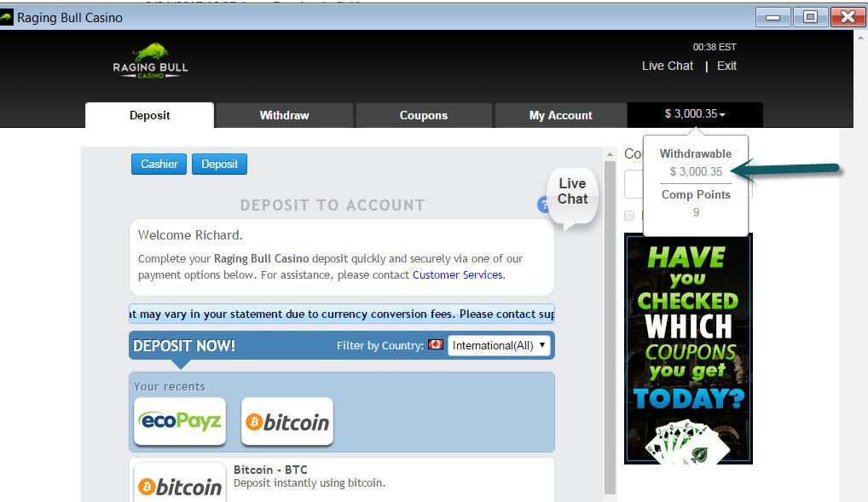Minimize the Raging Bull Casino window
This screenshot has height=502, width=868.
pyautogui.click(x=773, y=17)
